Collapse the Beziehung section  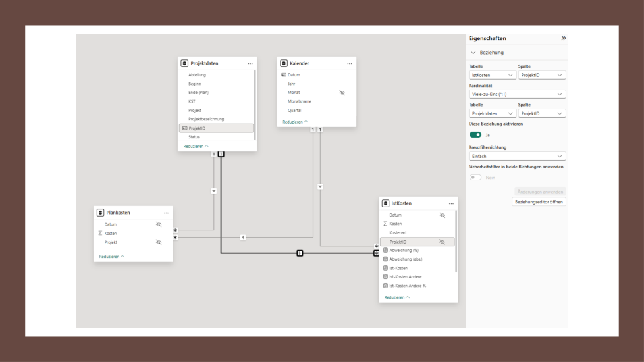(x=473, y=52)
